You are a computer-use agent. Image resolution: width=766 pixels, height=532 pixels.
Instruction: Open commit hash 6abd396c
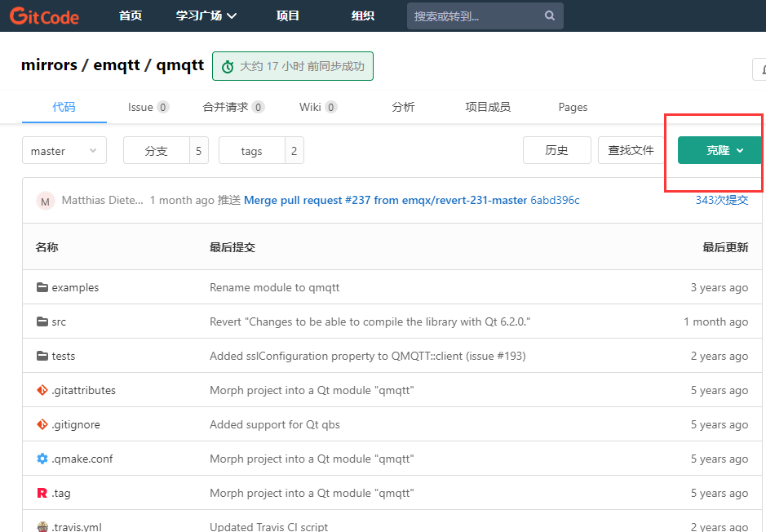click(x=555, y=200)
